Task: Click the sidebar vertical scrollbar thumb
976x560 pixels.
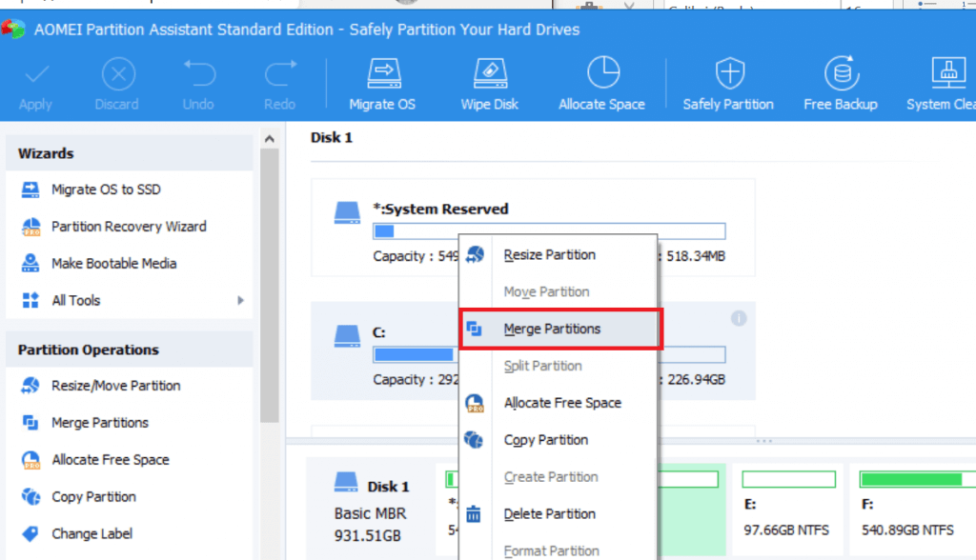Action: coord(270,287)
